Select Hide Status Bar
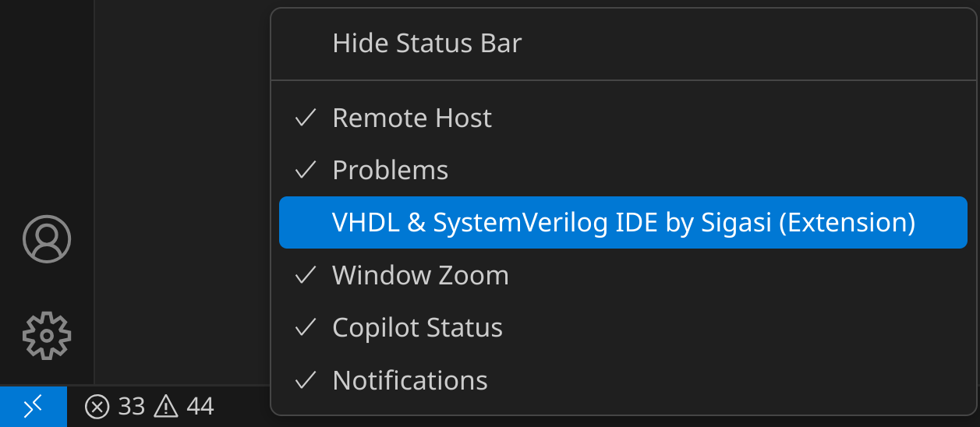980x427 pixels. click(x=426, y=44)
